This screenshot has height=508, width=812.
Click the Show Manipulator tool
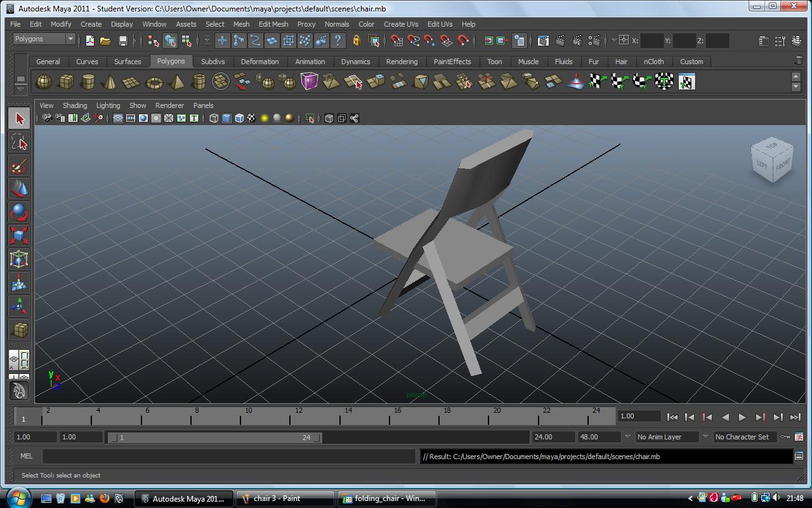pos(19,307)
